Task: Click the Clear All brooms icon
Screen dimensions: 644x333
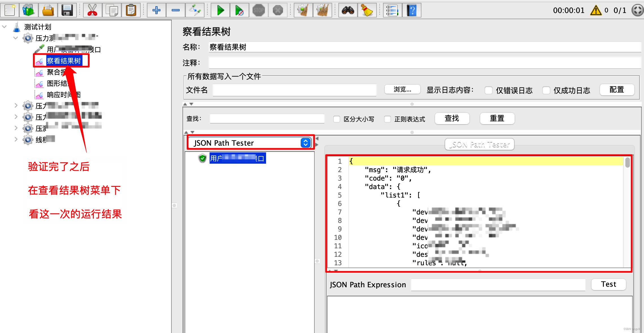Action: [x=322, y=10]
